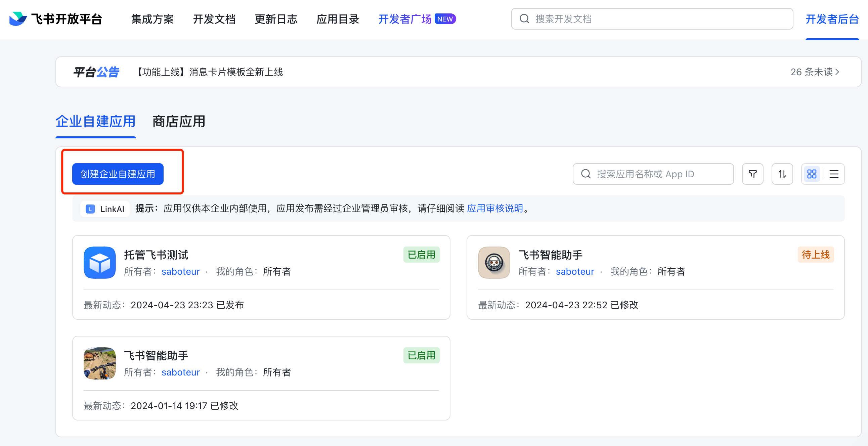Click the LinkAI tenant badge icon
868x446 pixels.
pos(90,209)
